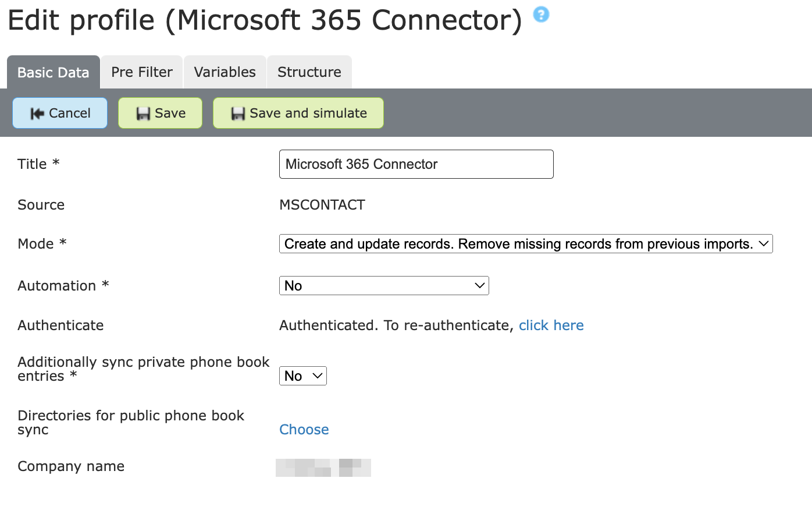Open the private phone book sync dropdown
The height and width of the screenshot is (517, 812).
pos(303,376)
